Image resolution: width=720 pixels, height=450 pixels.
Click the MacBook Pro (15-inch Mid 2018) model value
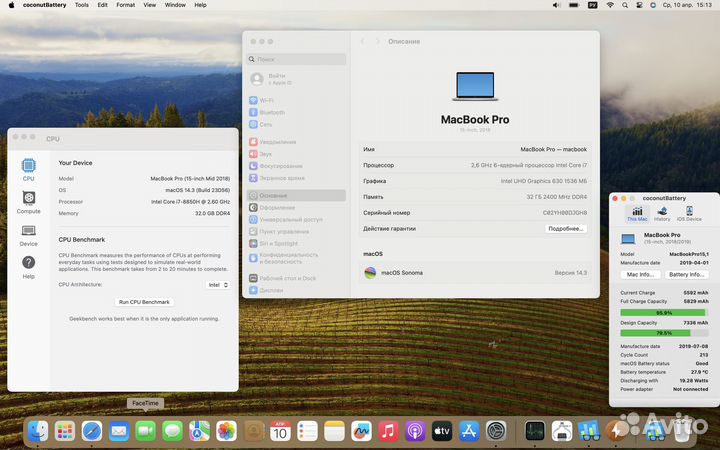[190, 179]
